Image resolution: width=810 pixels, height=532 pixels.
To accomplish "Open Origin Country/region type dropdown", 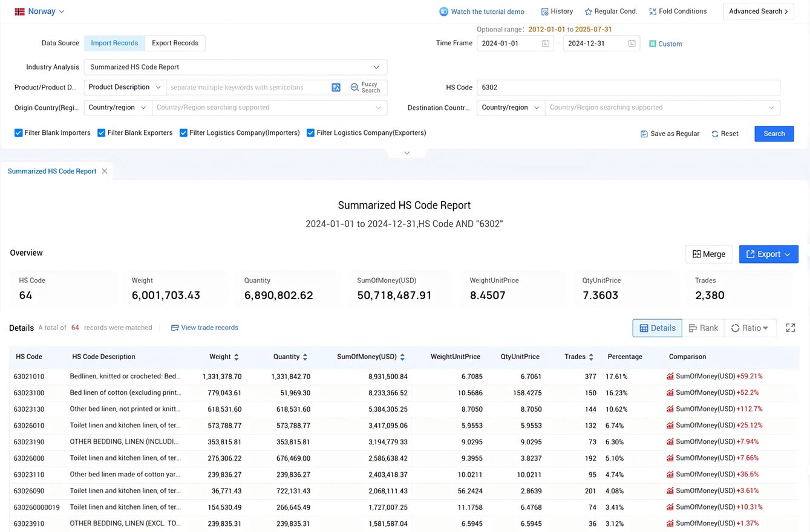I will (x=118, y=108).
